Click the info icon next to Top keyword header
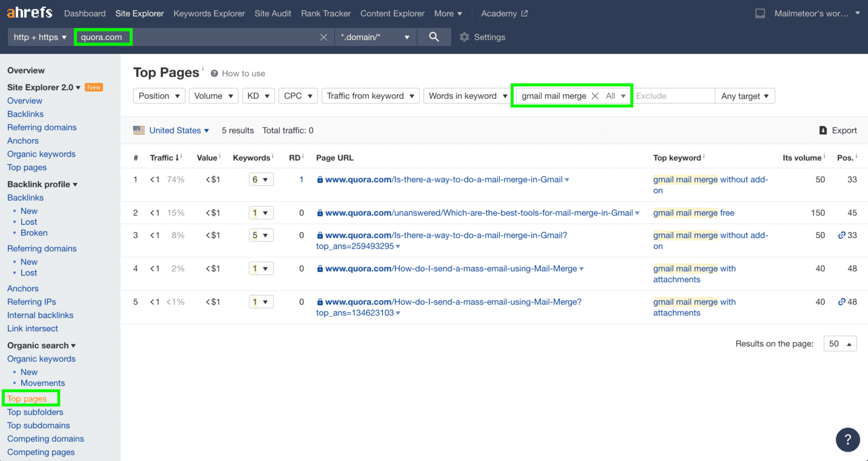Screen dimensions: 868x461 click(704, 156)
